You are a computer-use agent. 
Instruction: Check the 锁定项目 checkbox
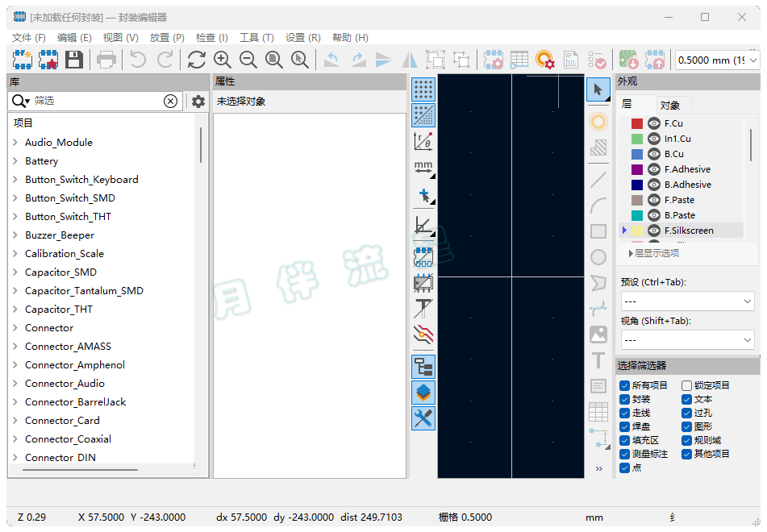(687, 385)
